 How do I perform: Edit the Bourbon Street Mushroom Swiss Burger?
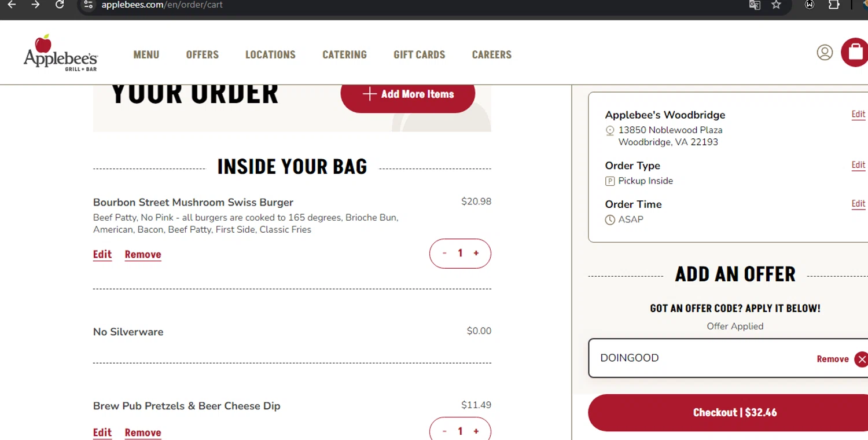coord(102,255)
